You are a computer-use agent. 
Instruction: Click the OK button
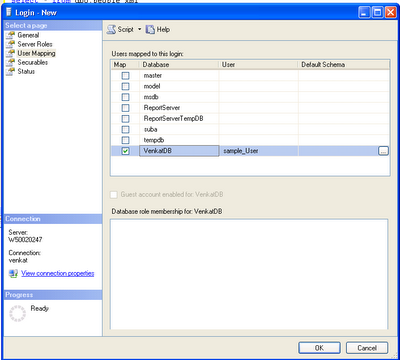tap(319, 348)
